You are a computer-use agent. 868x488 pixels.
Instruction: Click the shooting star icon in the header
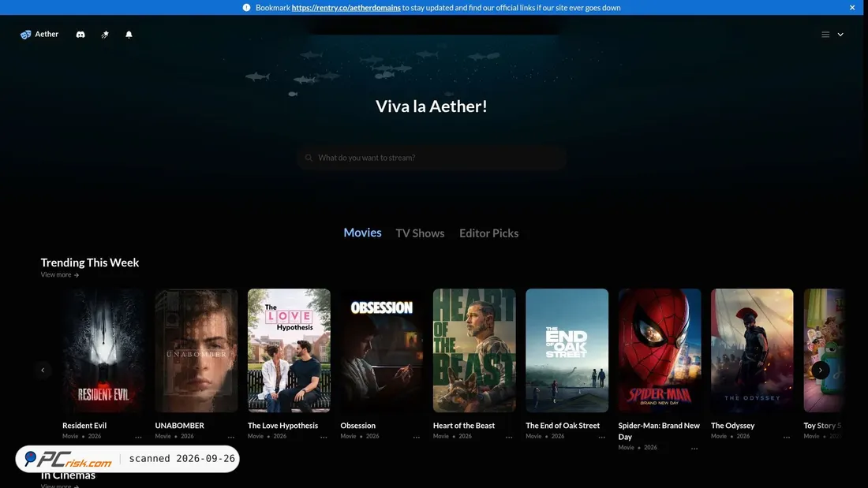[105, 35]
